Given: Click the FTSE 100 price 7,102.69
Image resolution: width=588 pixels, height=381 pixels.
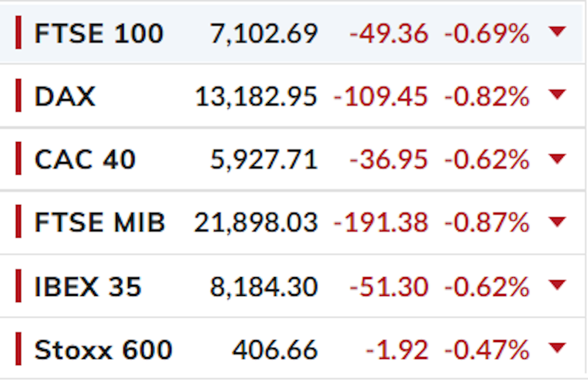Looking at the screenshot, I should click(264, 34).
